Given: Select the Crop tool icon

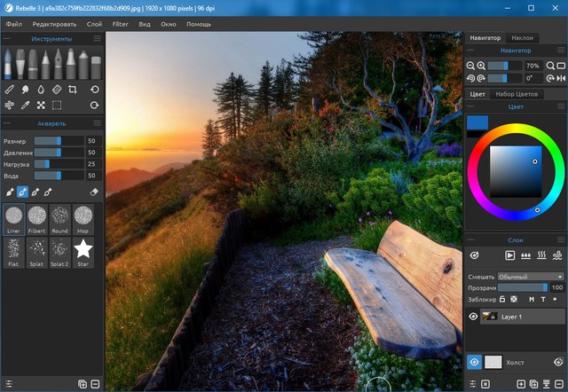Looking at the screenshot, I should [x=73, y=90].
